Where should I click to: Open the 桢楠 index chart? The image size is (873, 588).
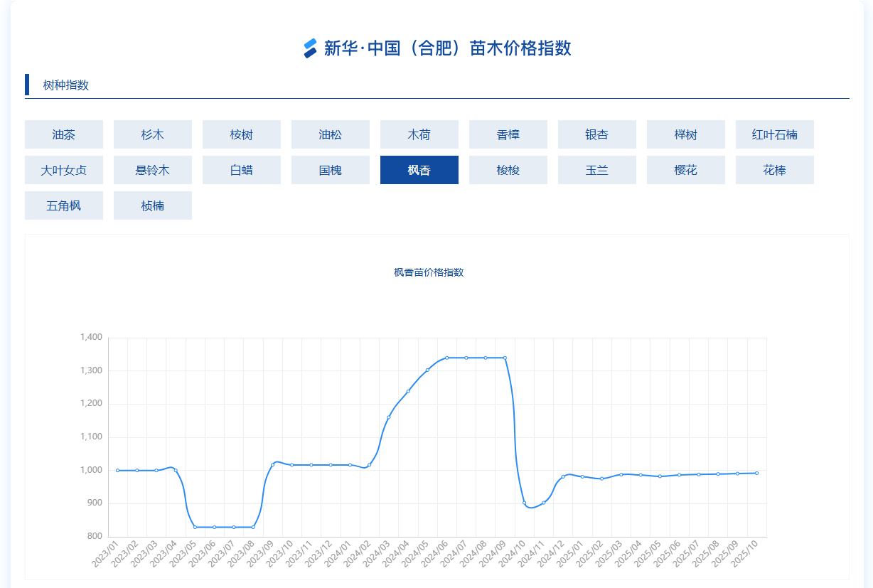[153, 205]
